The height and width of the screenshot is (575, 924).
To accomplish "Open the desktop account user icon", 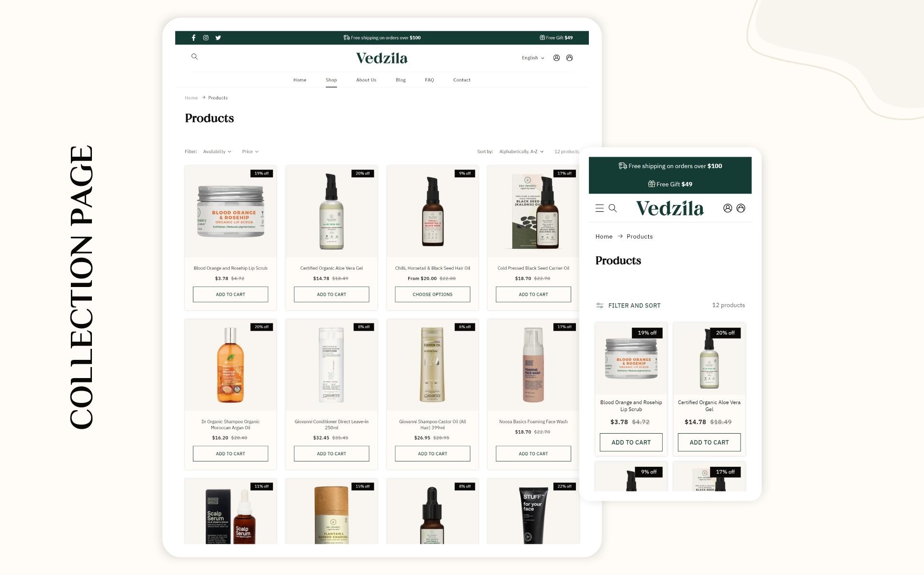I will point(556,58).
